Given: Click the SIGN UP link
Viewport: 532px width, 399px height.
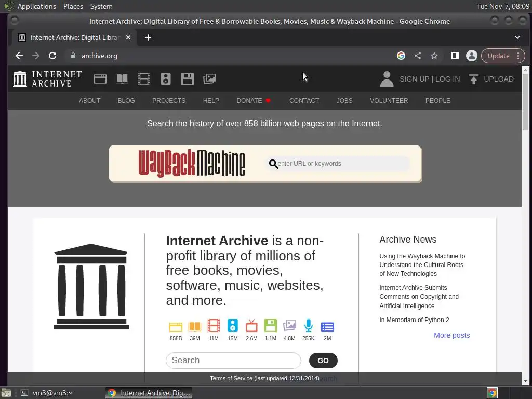Looking at the screenshot, I should pos(415,79).
